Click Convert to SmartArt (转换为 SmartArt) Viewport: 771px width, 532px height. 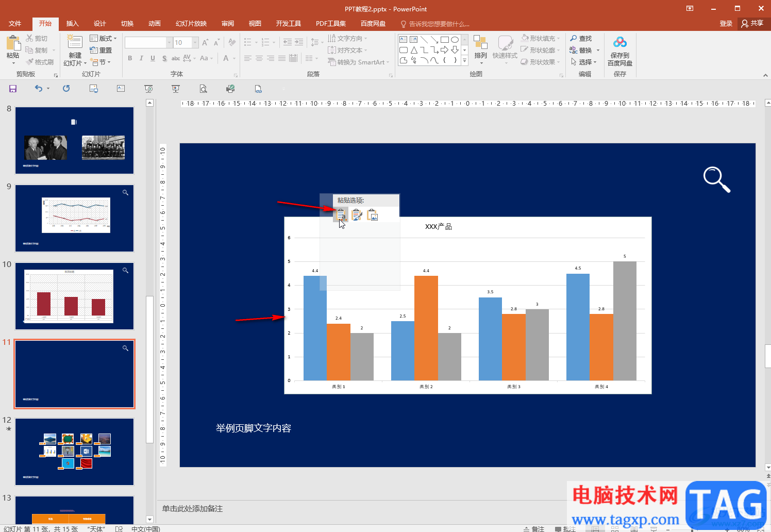click(359, 62)
